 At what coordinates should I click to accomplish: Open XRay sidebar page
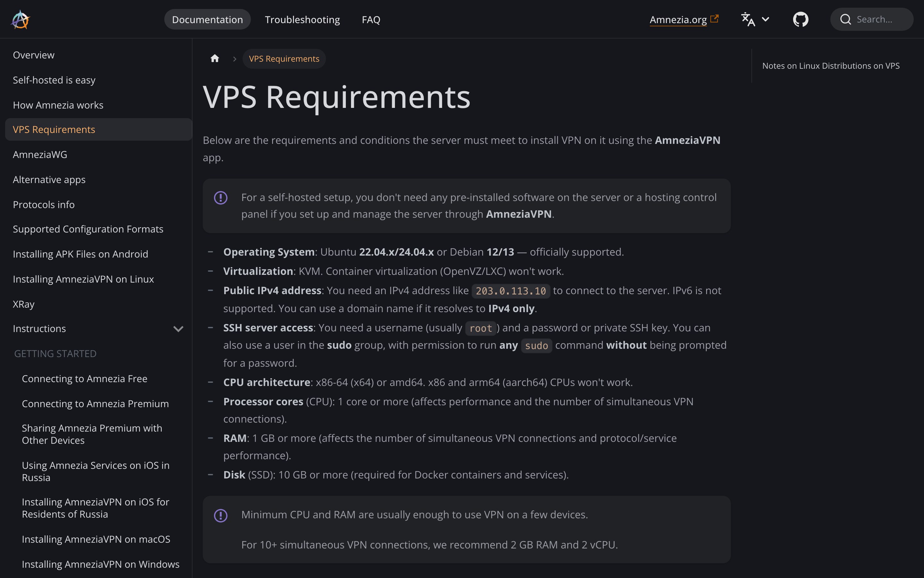[98, 304]
